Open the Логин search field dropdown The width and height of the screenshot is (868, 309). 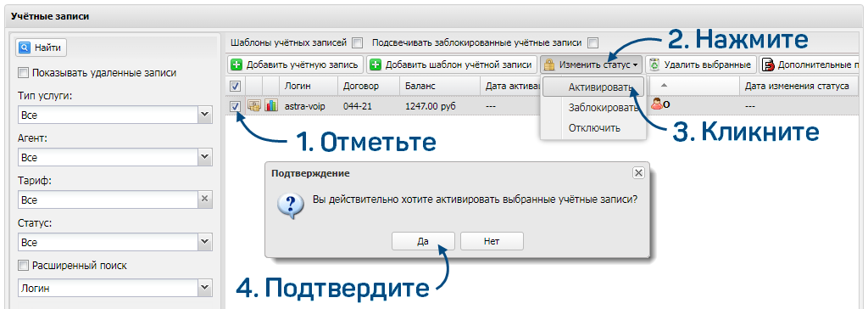205,289
